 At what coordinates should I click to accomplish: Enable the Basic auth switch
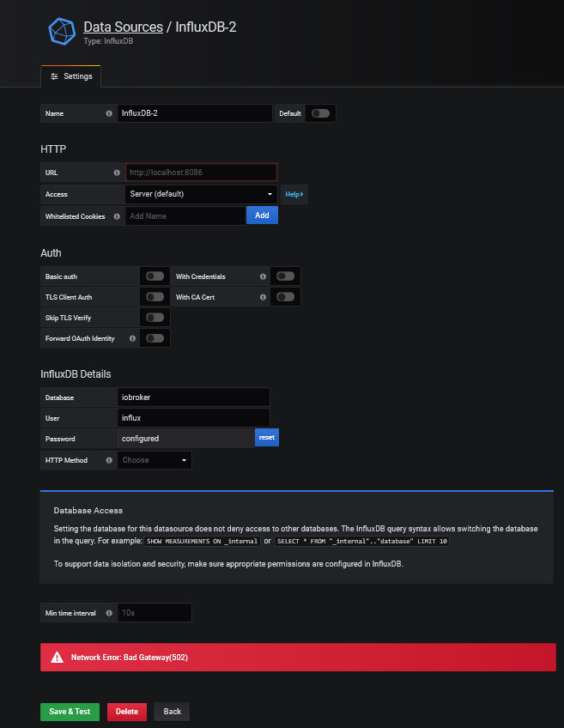pos(155,276)
